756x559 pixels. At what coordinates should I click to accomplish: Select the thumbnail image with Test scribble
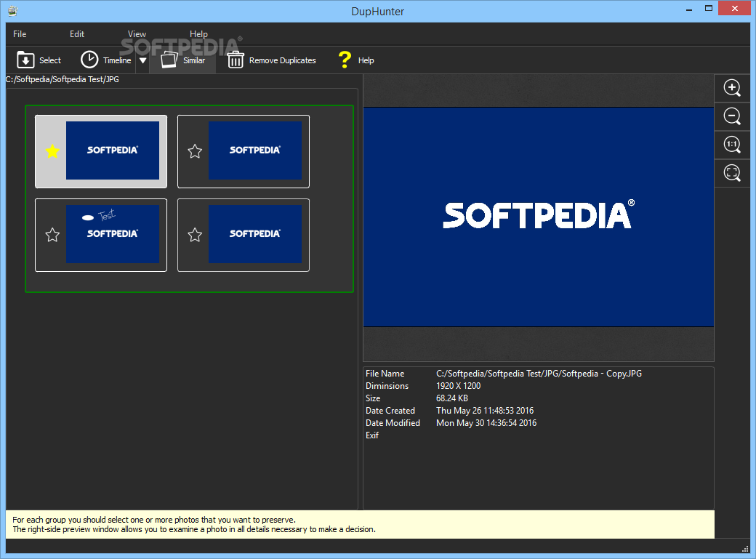pos(113,234)
